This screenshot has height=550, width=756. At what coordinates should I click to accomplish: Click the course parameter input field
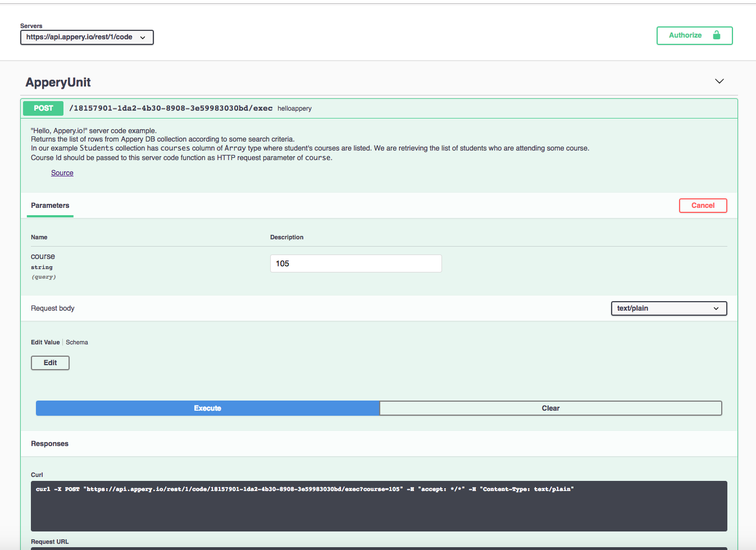[356, 263]
